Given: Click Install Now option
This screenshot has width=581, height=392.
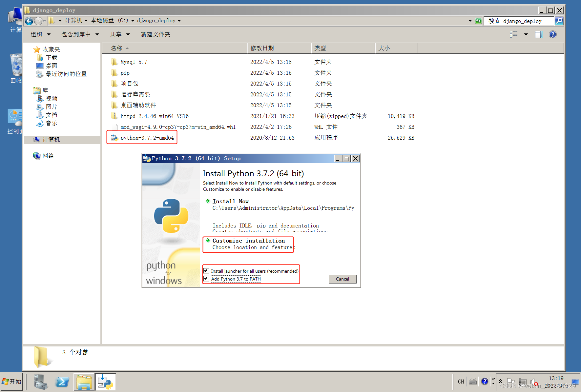Looking at the screenshot, I should click(231, 201).
